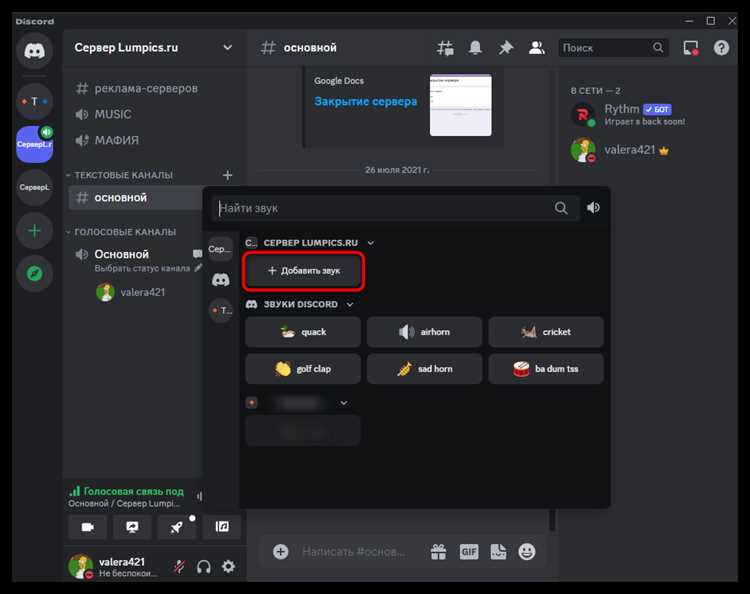Open soundboard icon button

coord(221,527)
